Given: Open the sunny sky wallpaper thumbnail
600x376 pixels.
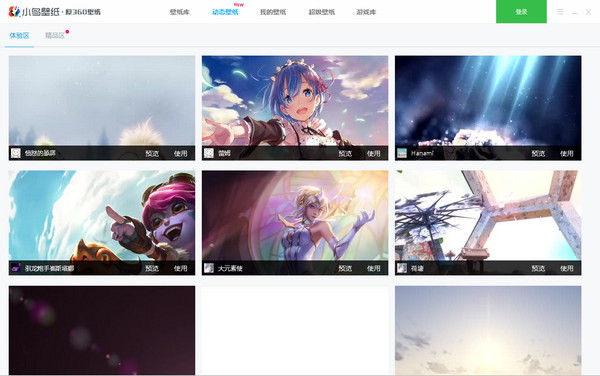Looking at the screenshot, I should pyautogui.click(x=488, y=330).
